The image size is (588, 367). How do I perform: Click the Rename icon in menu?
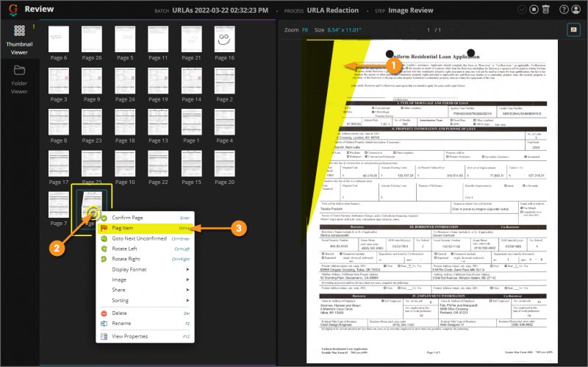pos(104,323)
